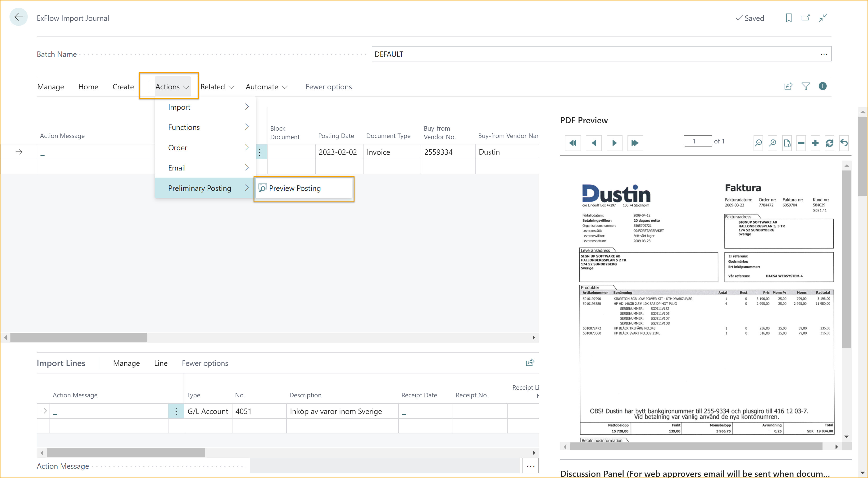The height and width of the screenshot is (478, 868).
Task: Click Fewer options in Import Lines
Action: coord(205,363)
